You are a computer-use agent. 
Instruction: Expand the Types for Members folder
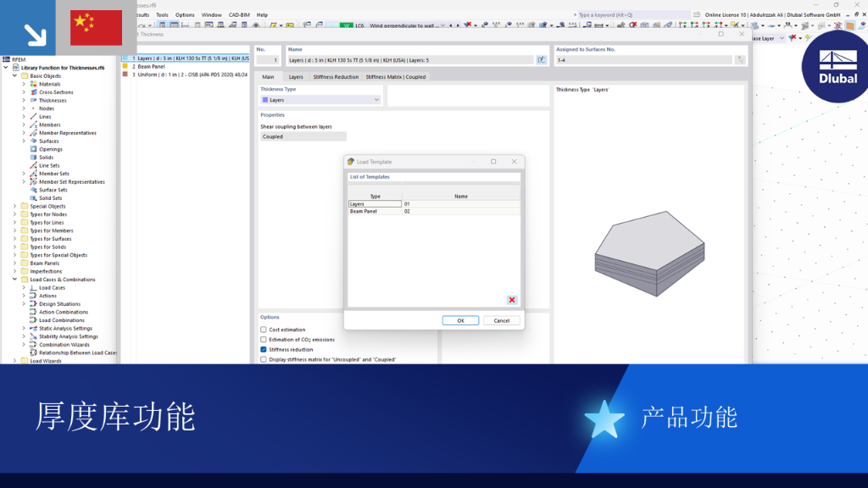coord(15,230)
